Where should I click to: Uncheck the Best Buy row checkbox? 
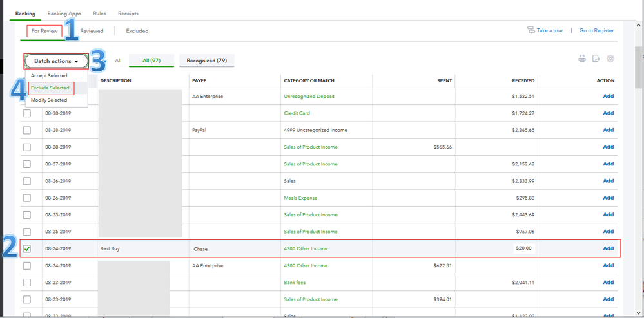(26, 248)
